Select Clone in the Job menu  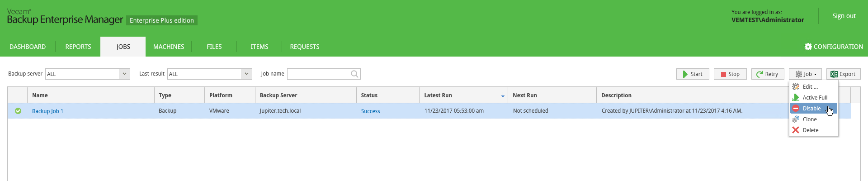click(x=814, y=119)
